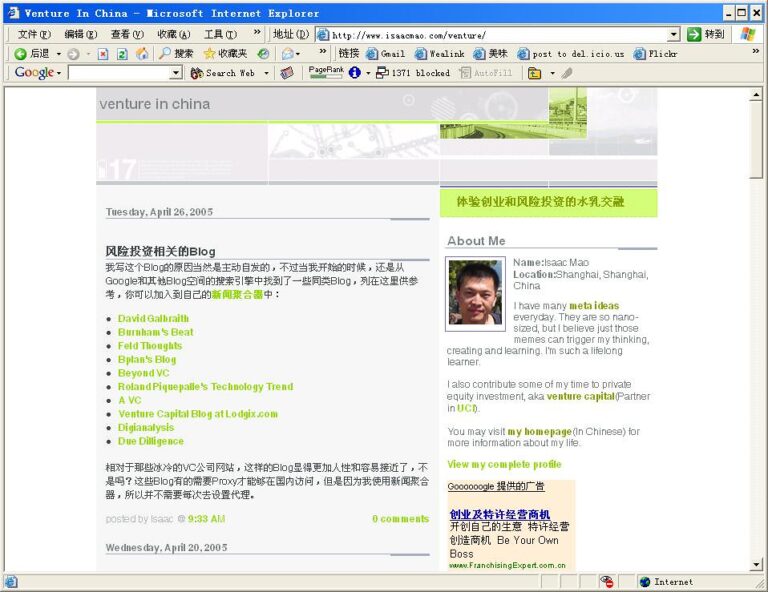768x592 pixels.
Task: Open Venture Capital Blog at Lodgix.com link
Action: (198, 414)
